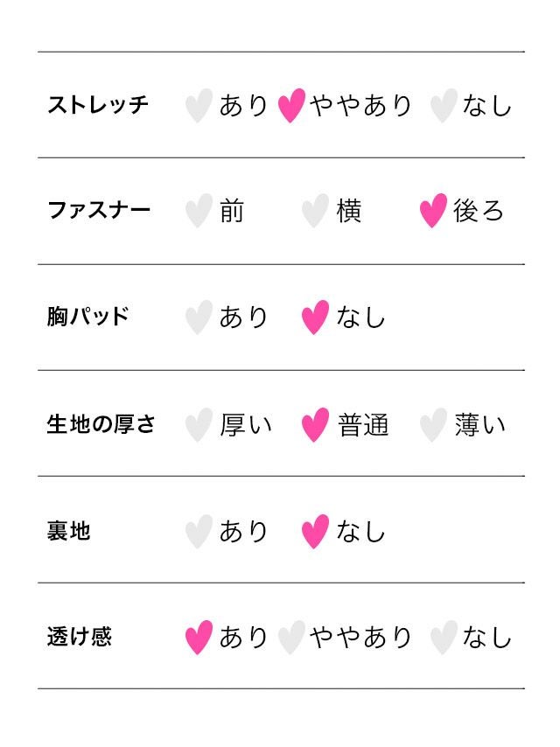Viewport: 560px width, 747px height.
Task: Select the gray heart for 生地の厚さ 厚い
Action: [199, 425]
